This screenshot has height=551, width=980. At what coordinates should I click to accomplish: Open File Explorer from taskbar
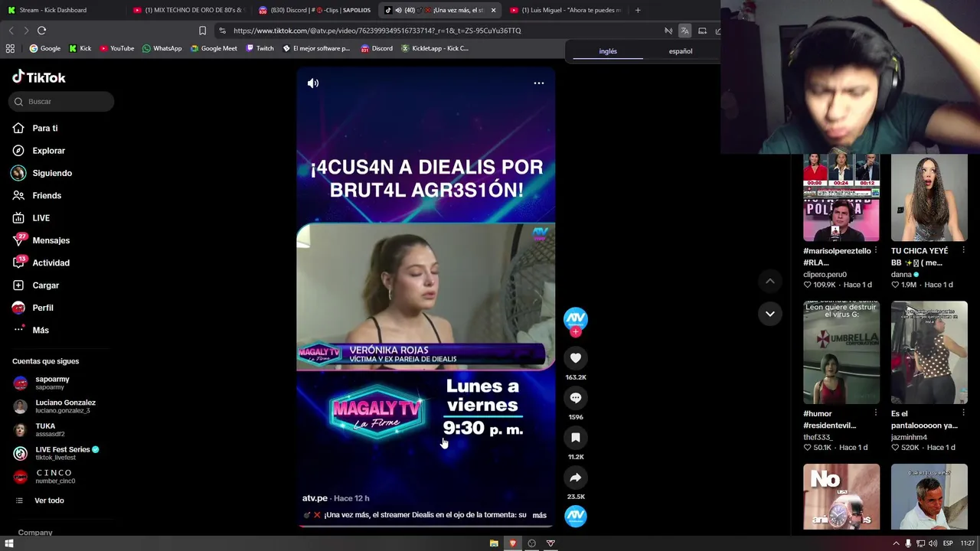(494, 543)
